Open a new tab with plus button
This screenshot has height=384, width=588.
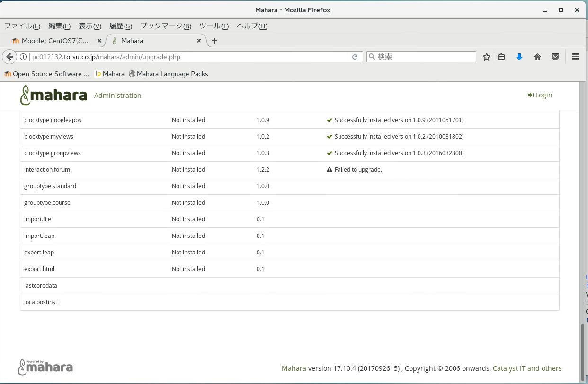click(x=214, y=41)
